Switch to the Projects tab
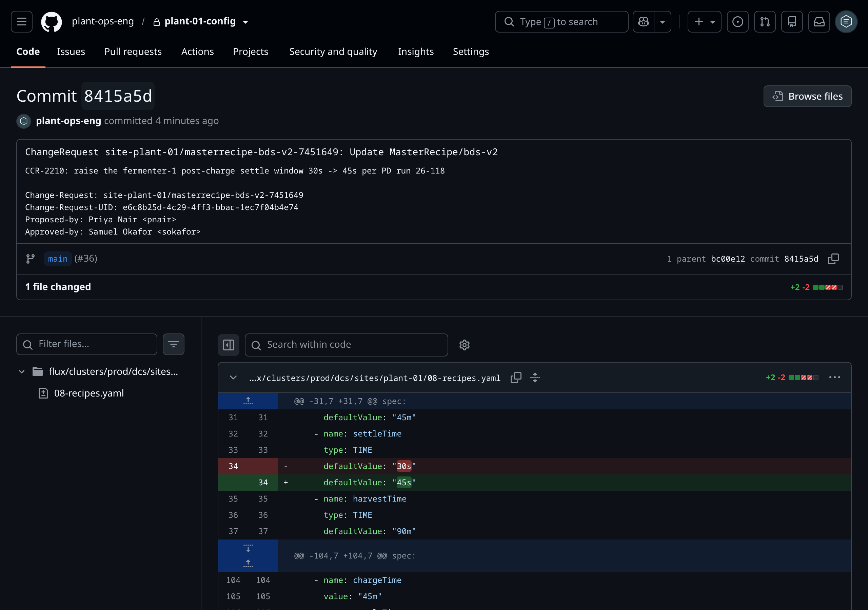 point(251,52)
